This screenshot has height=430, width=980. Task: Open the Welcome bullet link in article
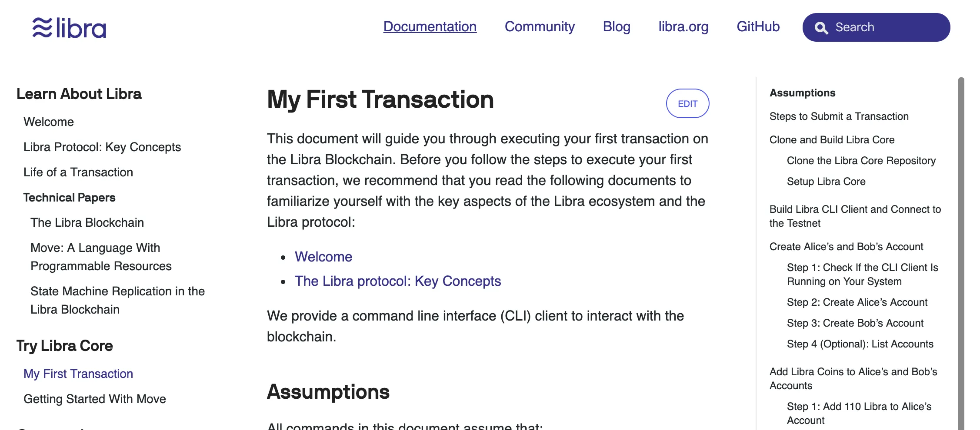tap(323, 257)
